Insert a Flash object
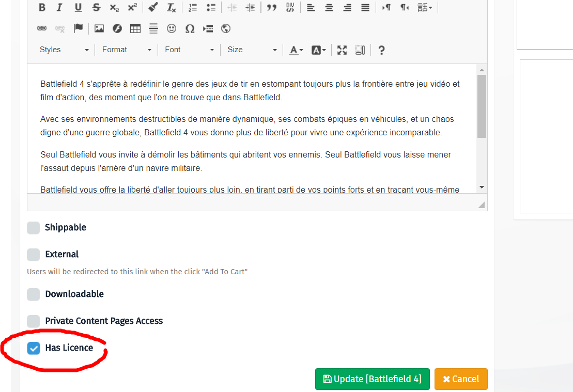The image size is (573, 392). (x=117, y=28)
